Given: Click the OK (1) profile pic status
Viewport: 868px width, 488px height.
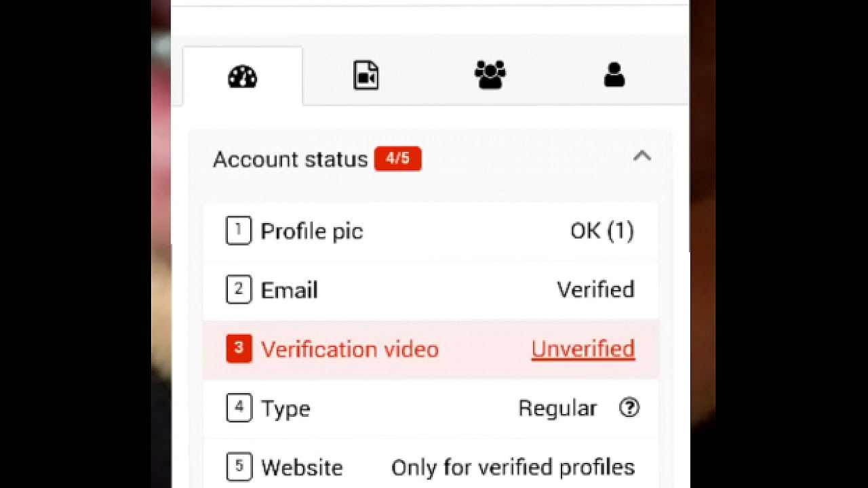Looking at the screenshot, I should (x=602, y=231).
